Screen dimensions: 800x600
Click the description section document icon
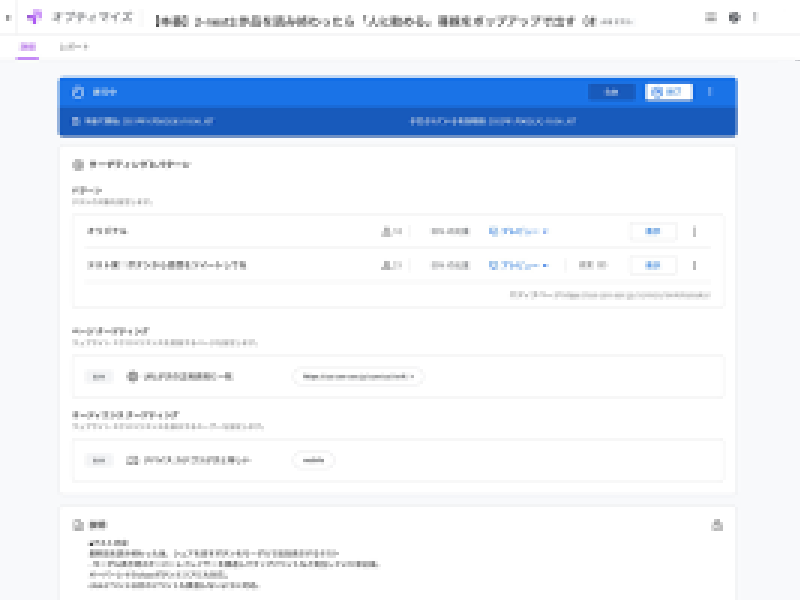[78, 525]
